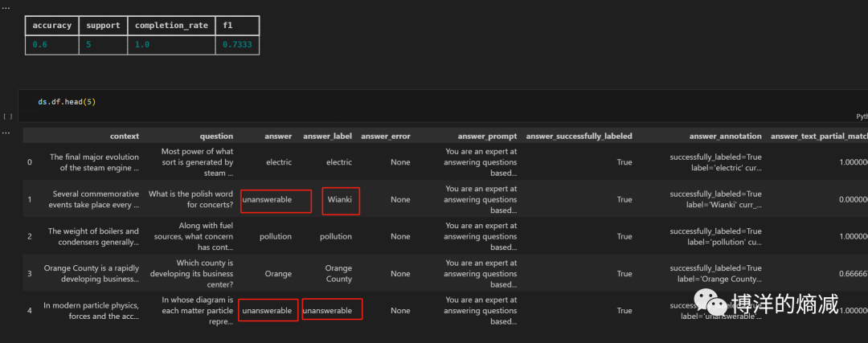The image size is (868, 343).
Task: Select the completion_rate header in metrics table
Action: [172, 26]
